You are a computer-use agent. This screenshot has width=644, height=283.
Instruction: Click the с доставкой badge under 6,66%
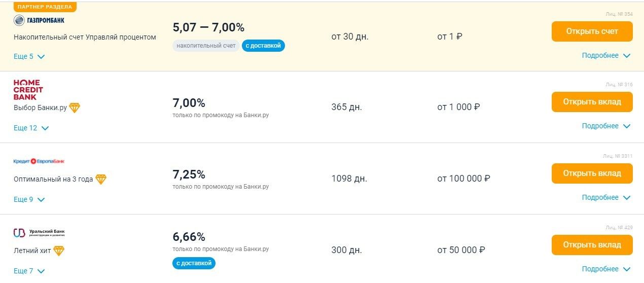click(194, 263)
